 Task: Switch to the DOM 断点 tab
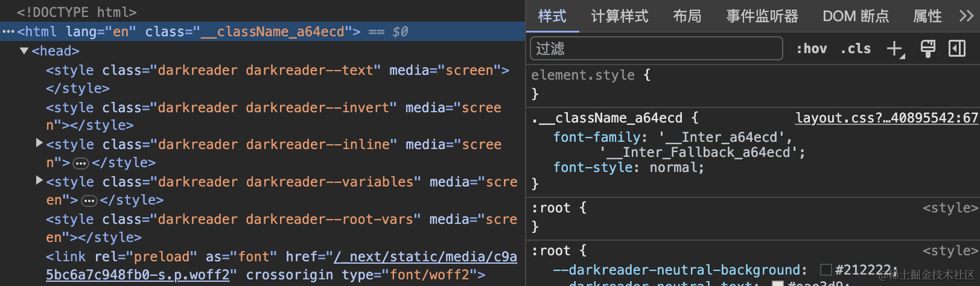click(856, 16)
